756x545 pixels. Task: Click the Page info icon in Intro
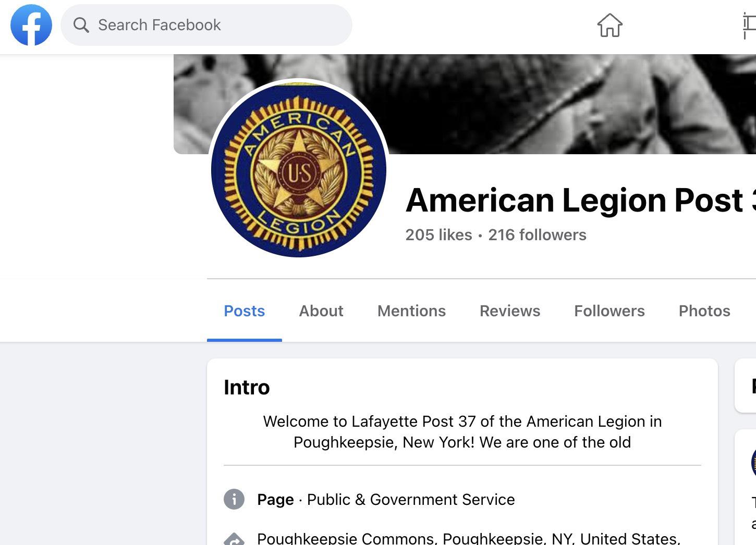pos(234,499)
